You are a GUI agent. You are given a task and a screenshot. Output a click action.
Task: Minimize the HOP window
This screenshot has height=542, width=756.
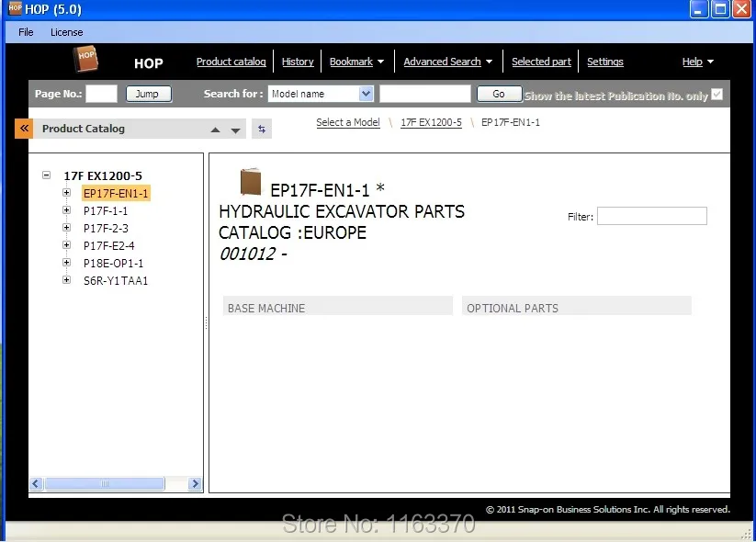pyautogui.click(x=699, y=8)
